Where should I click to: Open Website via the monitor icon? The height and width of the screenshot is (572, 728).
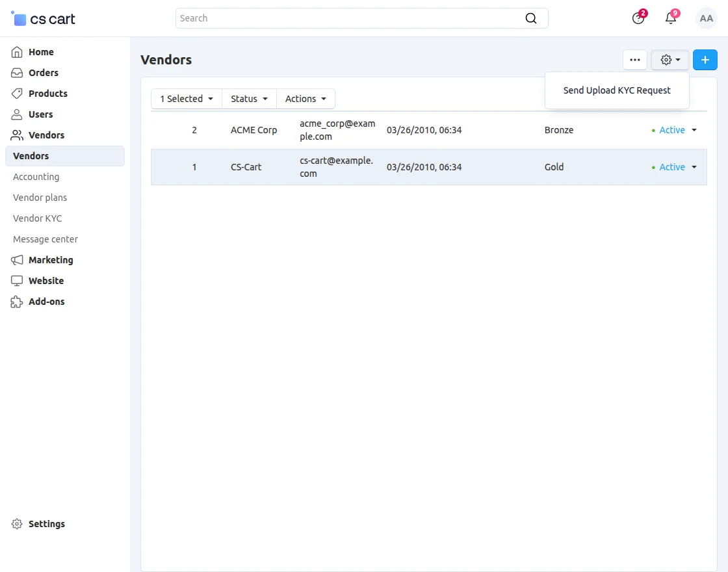[x=17, y=281]
